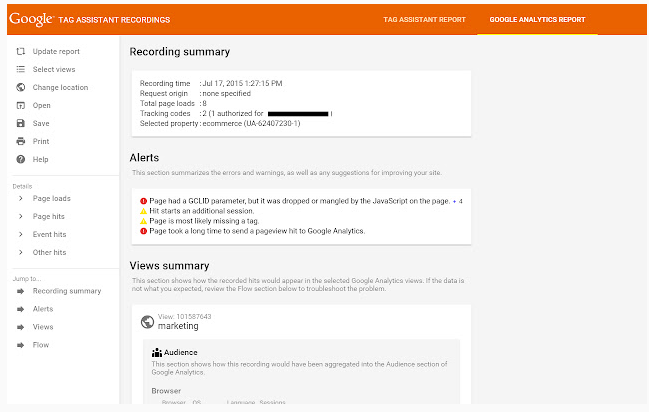Click the arrow icon beside Recording summary
649x412 pixels.
(x=21, y=291)
